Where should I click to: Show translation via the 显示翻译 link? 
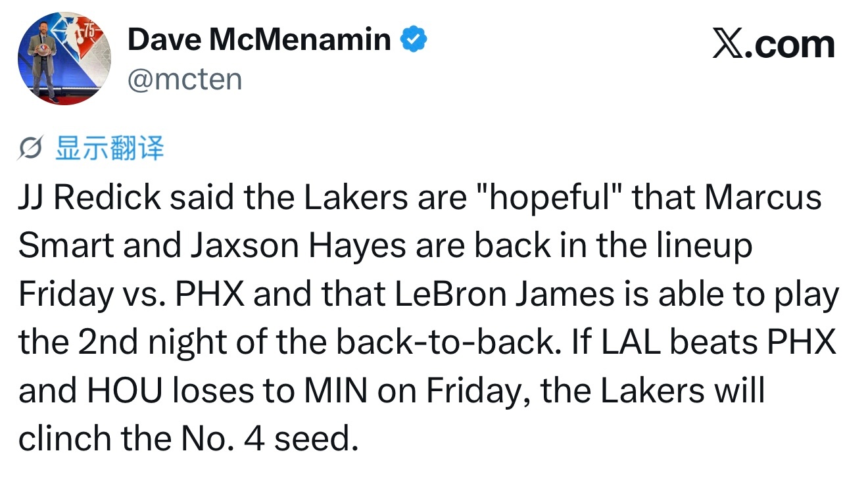(109, 149)
